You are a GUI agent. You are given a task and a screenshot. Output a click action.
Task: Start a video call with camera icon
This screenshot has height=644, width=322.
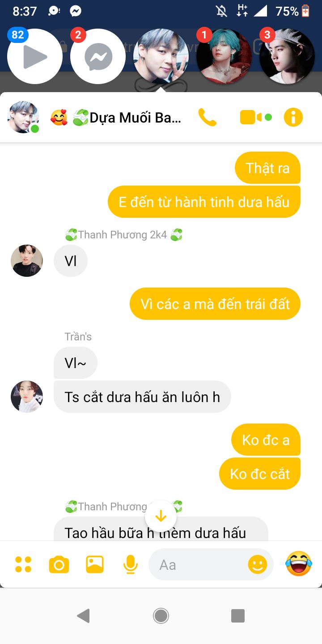pyautogui.click(x=256, y=118)
